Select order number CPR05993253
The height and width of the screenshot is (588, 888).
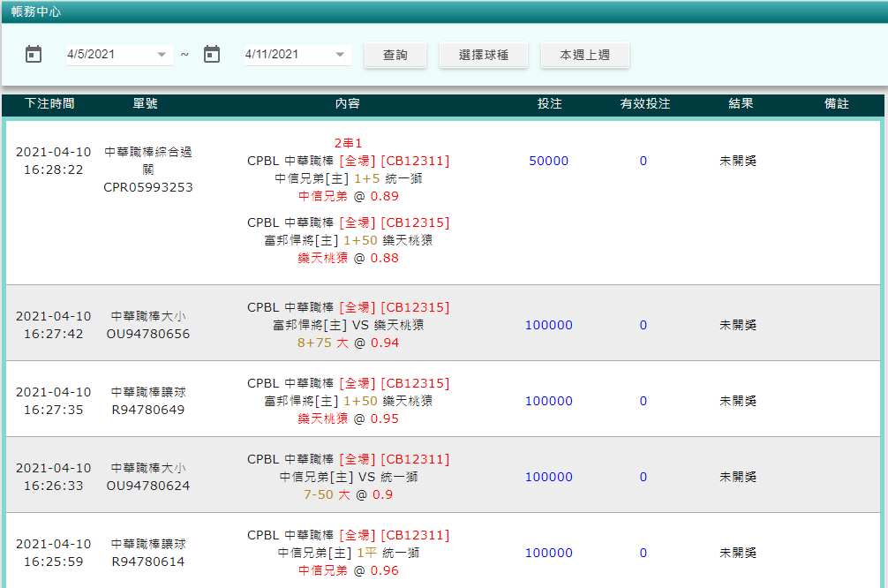(x=148, y=187)
